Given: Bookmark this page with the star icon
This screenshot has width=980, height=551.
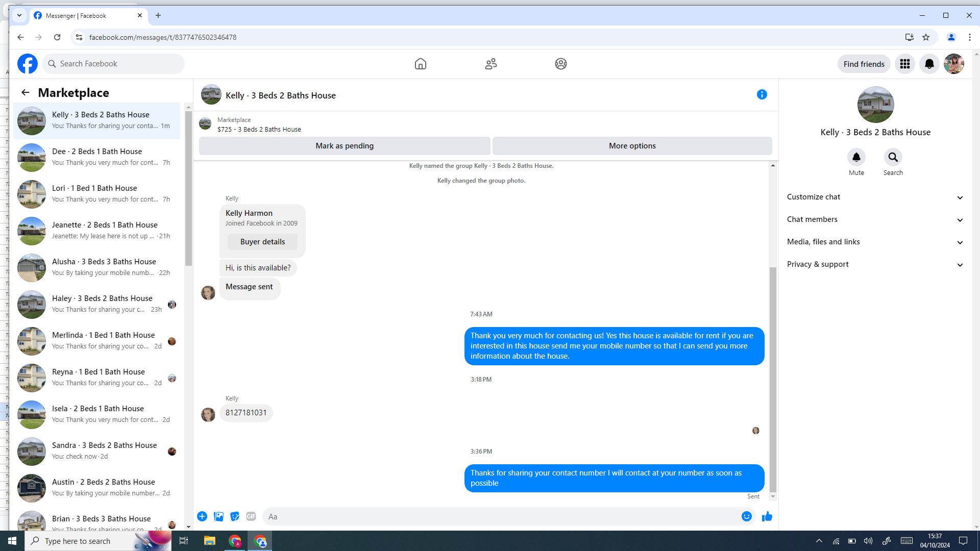Looking at the screenshot, I should click(x=926, y=37).
